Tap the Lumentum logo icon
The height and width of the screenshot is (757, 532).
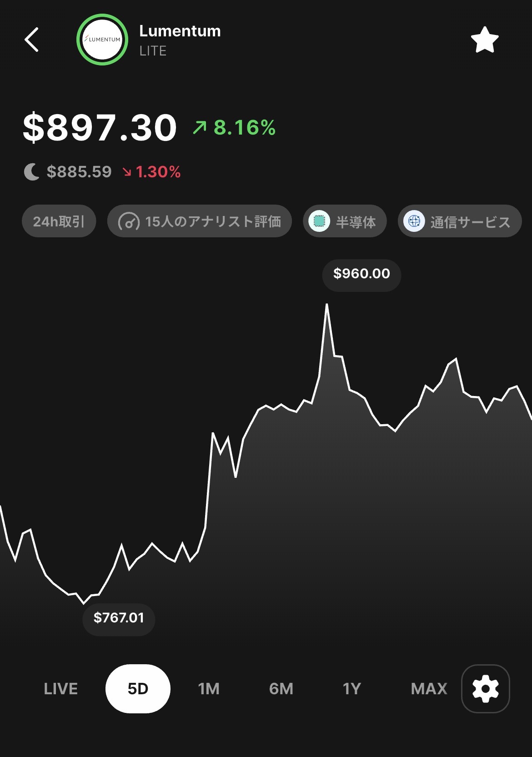(102, 40)
